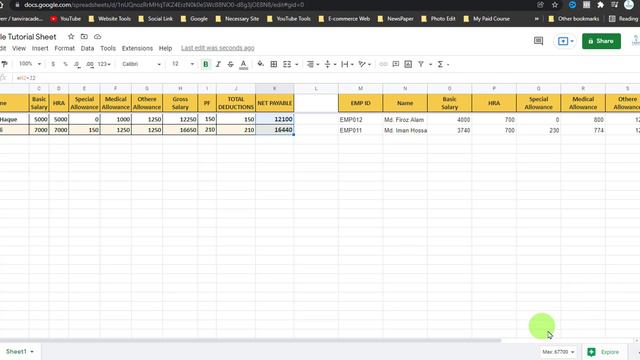Click the cell Md. Firoz Alam
Screen dimensions: 640x360
click(405, 120)
